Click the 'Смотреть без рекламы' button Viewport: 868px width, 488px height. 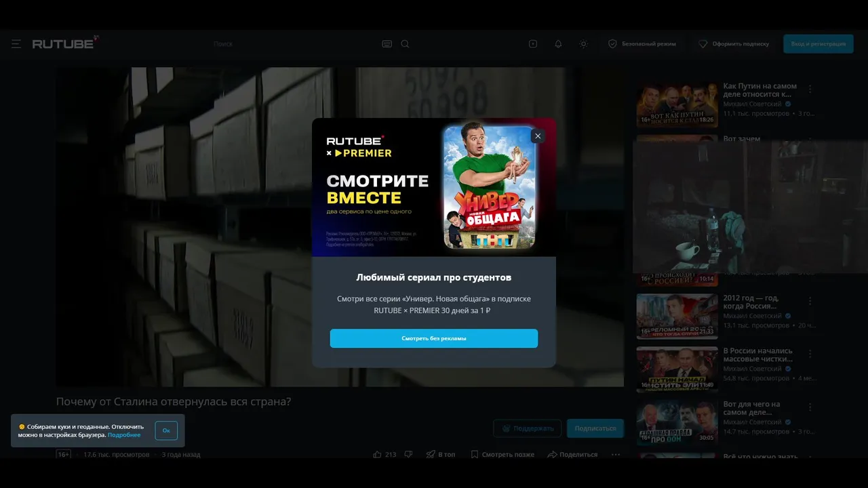click(x=434, y=338)
